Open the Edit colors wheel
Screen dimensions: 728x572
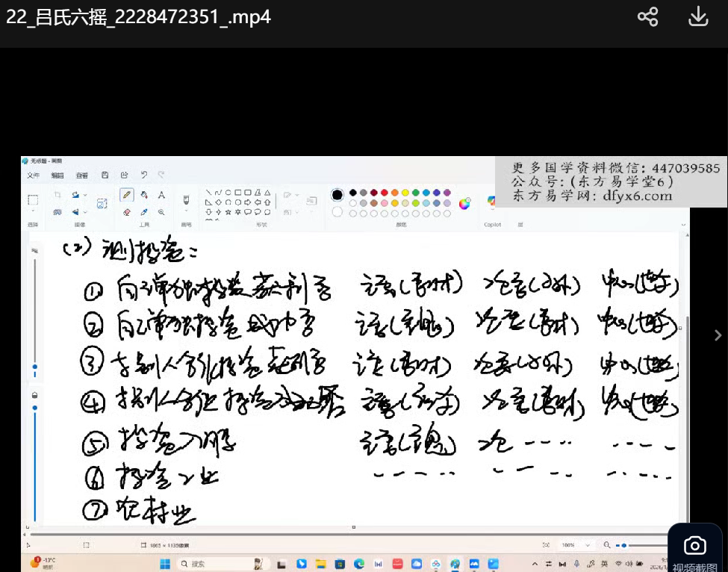coord(464,202)
